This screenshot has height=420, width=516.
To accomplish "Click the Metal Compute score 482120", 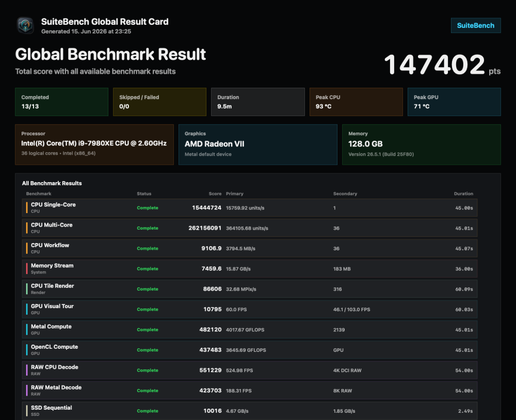I will click(211, 330).
